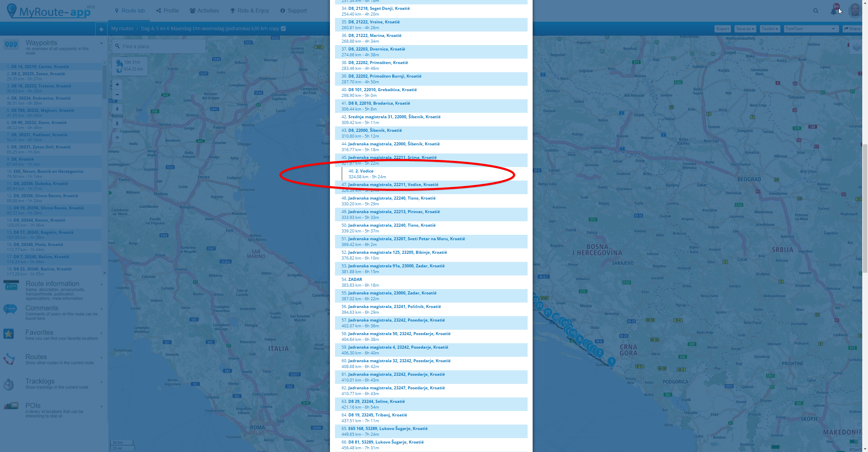
Task: Open the notifications bell
Action: click(834, 11)
